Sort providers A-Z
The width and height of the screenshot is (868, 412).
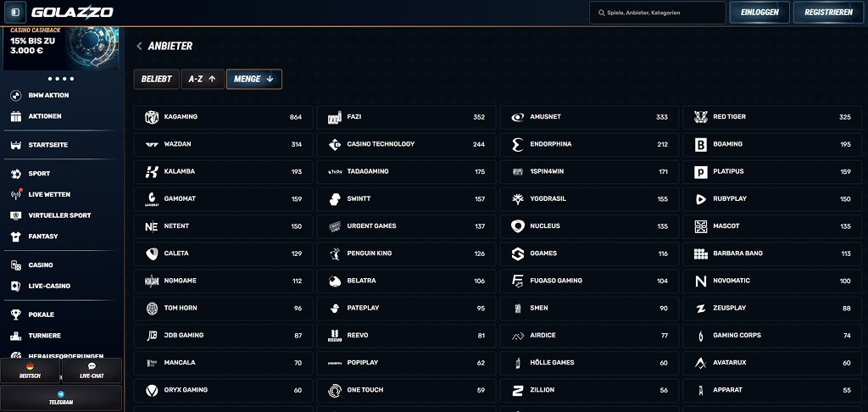(202, 79)
